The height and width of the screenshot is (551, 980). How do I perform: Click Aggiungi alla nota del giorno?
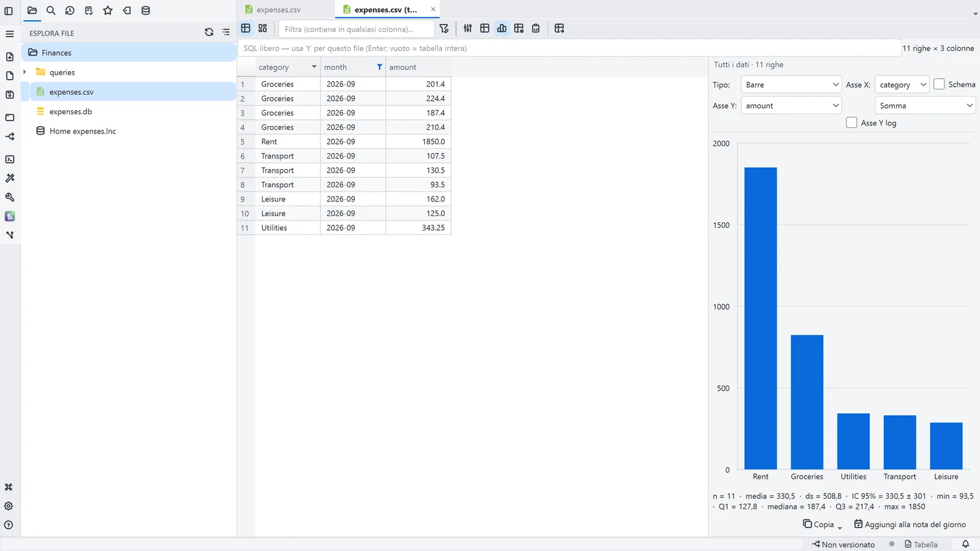[x=910, y=524]
